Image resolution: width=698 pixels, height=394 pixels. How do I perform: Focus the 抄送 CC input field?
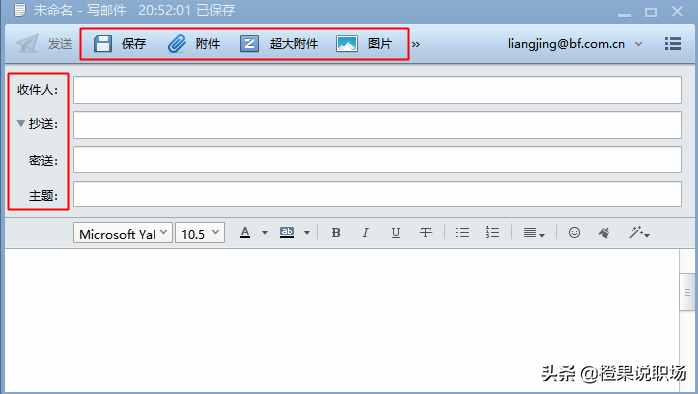pos(377,125)
